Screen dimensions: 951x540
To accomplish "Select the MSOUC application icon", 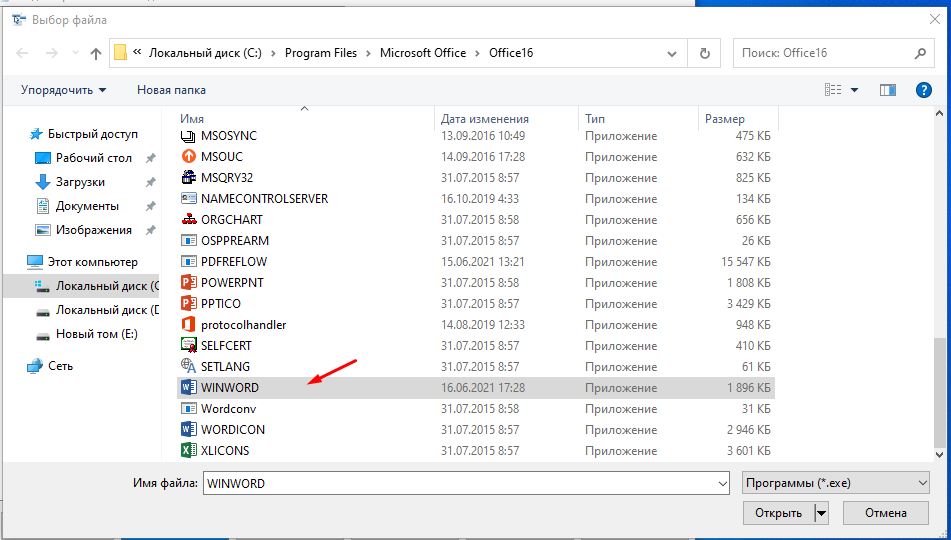I will (x=188, y=157).
